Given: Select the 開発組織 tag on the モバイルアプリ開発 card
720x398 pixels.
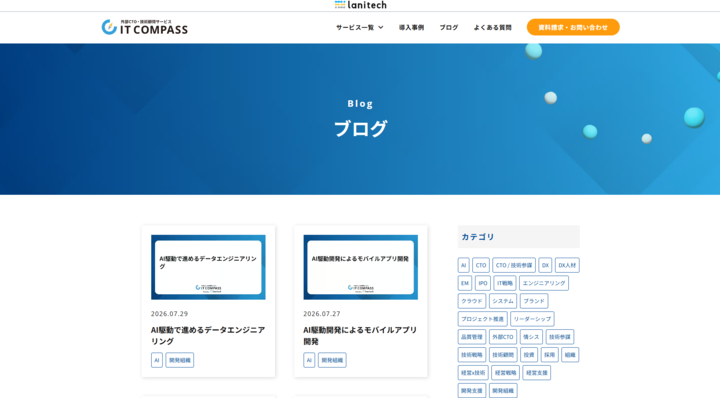Looking at the screenshot, I should pos(332,360).
